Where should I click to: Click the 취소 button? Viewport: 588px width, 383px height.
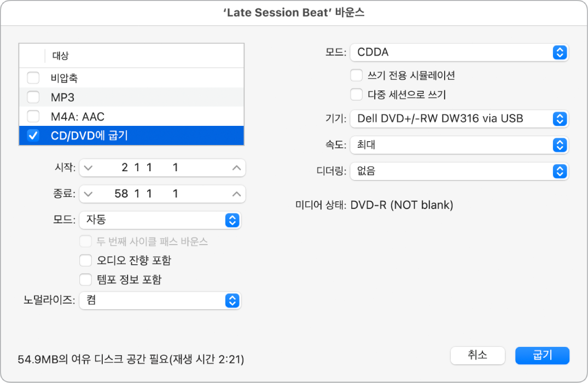[478, 355]
